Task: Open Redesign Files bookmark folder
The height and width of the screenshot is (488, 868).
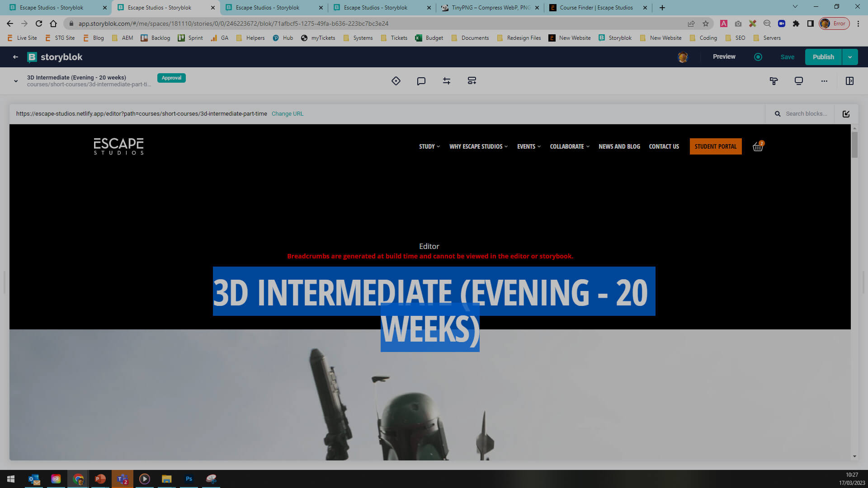Action: (519, 38)
